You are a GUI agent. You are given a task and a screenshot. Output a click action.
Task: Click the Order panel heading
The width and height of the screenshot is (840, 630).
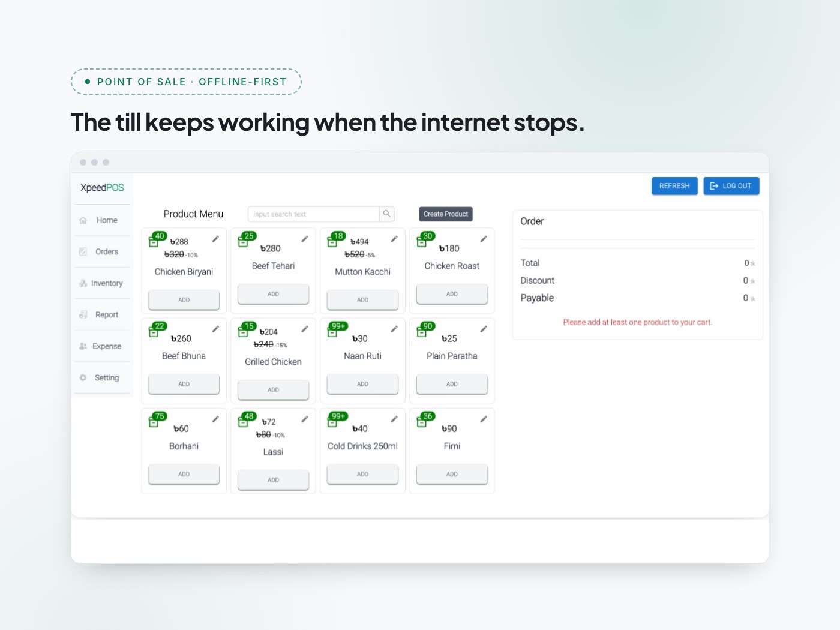(x=532, y=221)
